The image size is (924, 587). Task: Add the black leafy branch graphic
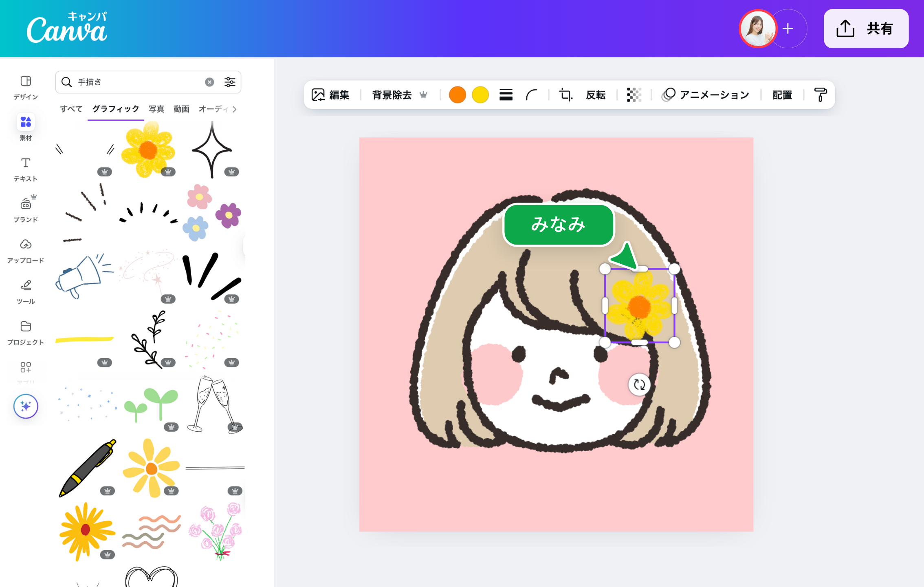coord(149,339)
